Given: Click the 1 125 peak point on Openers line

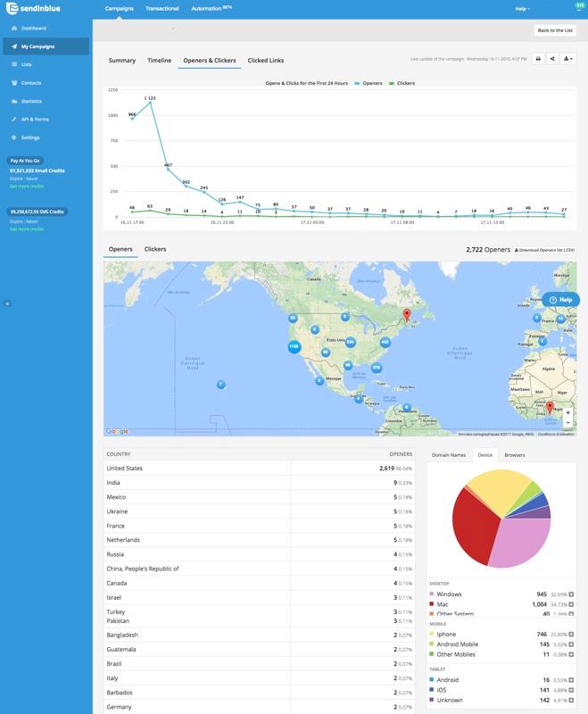Looking at the screenshot, I should 150,104.
